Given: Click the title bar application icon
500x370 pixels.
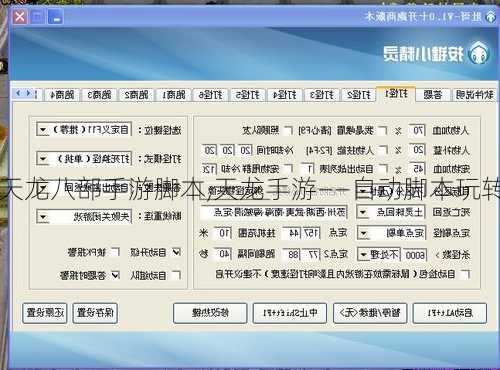Looking at the screenshot, I should [490, 17].
